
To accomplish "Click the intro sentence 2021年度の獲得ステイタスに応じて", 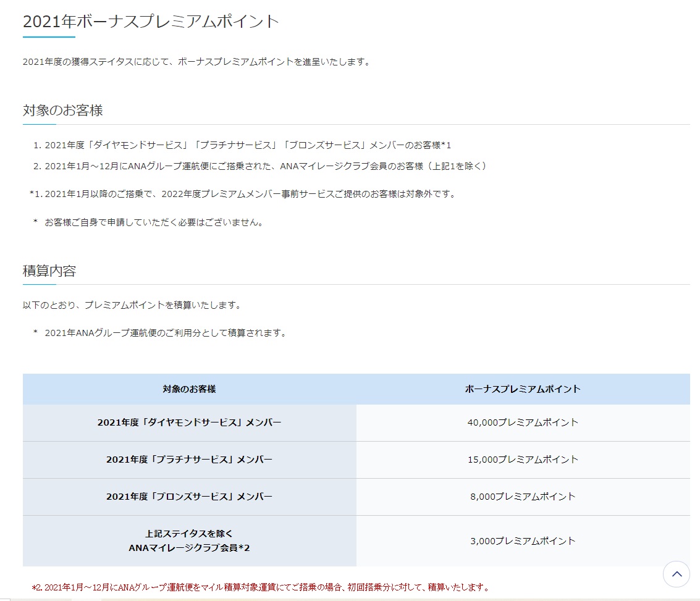I will point(197,62).
